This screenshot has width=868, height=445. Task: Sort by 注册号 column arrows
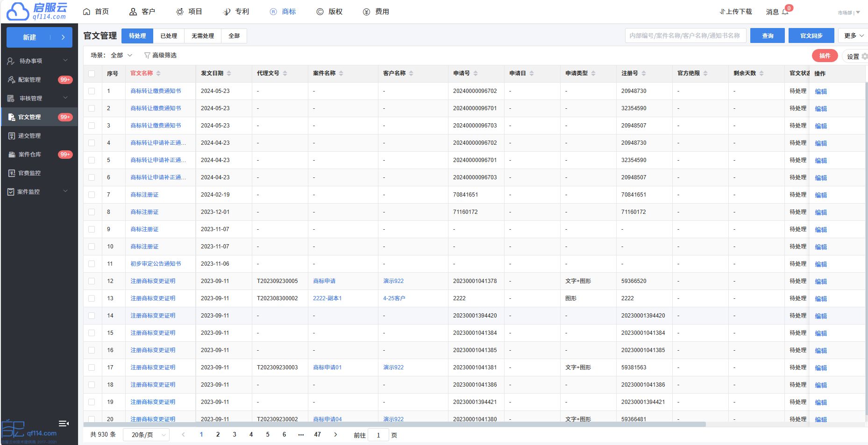pyautogui.click(x=644, y=73)
